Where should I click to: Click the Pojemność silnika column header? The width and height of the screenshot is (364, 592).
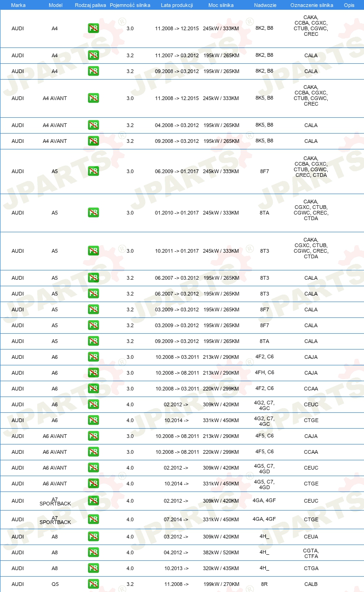point(130,5)
